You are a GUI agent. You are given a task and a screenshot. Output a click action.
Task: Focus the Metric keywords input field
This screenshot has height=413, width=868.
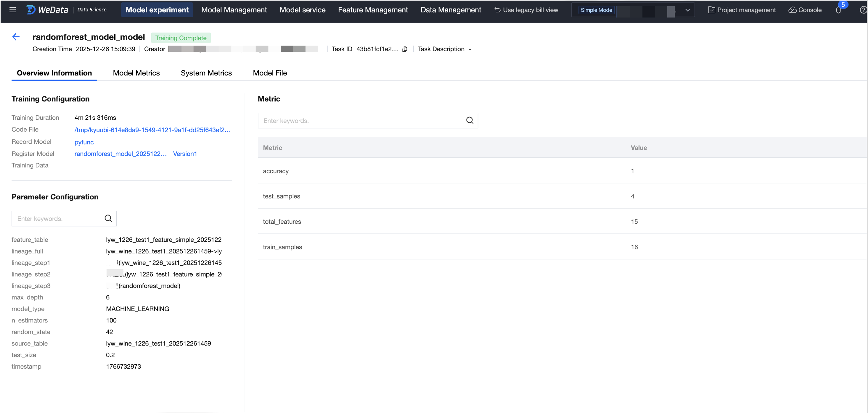point(361,121)
